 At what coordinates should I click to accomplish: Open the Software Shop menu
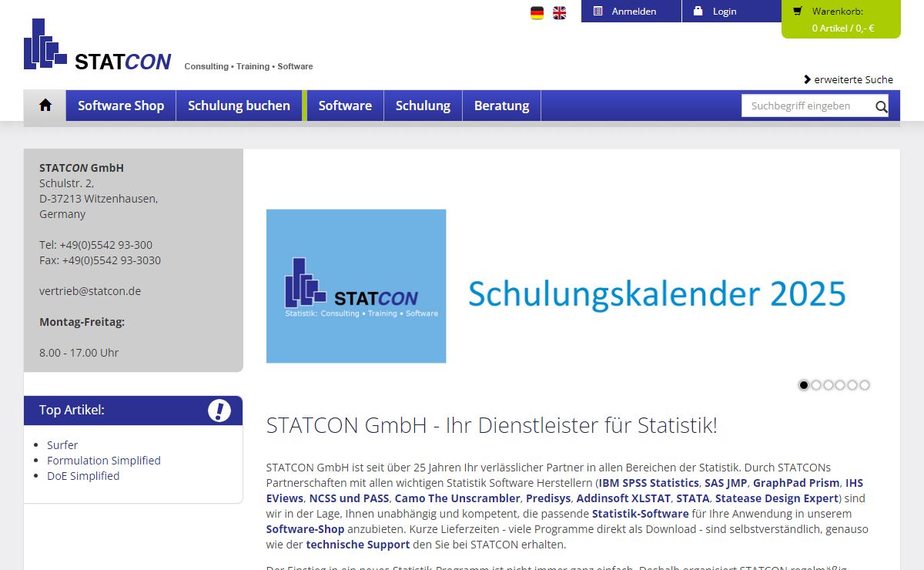(x=121, y=106)
